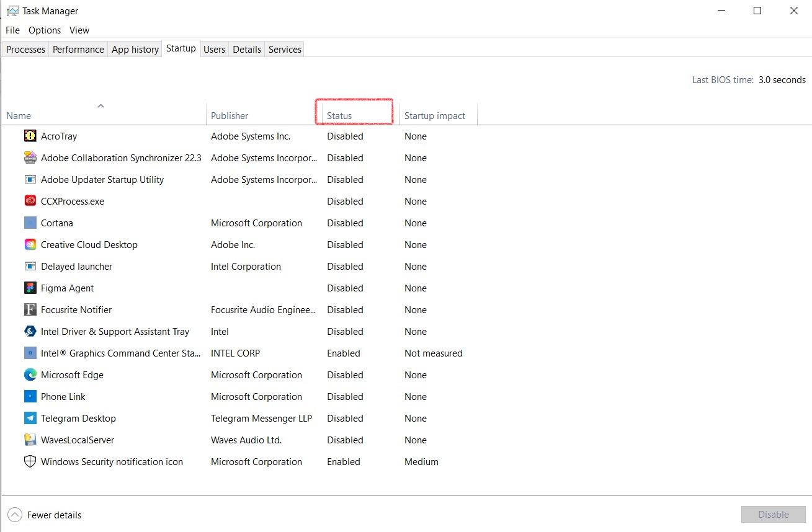The width and height of the screenshot is (812, 532).
Task: Select the WavesLocalServer entry name
Action: [x=78, y=440]
